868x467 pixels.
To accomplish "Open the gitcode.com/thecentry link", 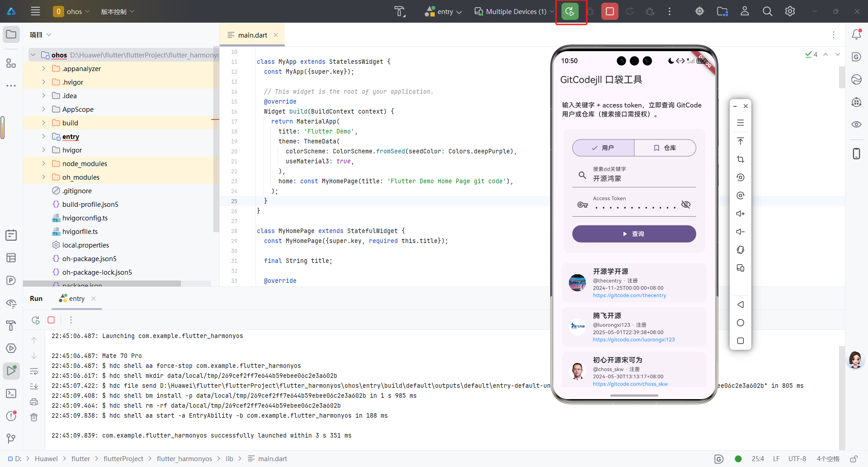I will (x=629, y=295).
